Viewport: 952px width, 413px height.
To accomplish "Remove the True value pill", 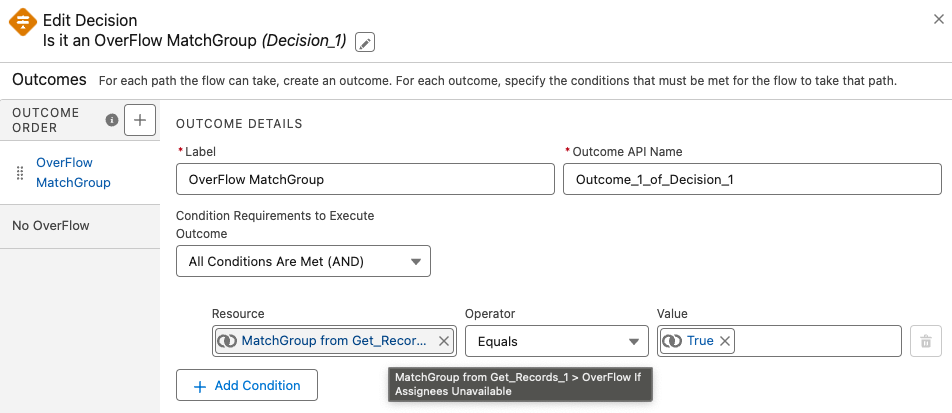I will point(724,341).
